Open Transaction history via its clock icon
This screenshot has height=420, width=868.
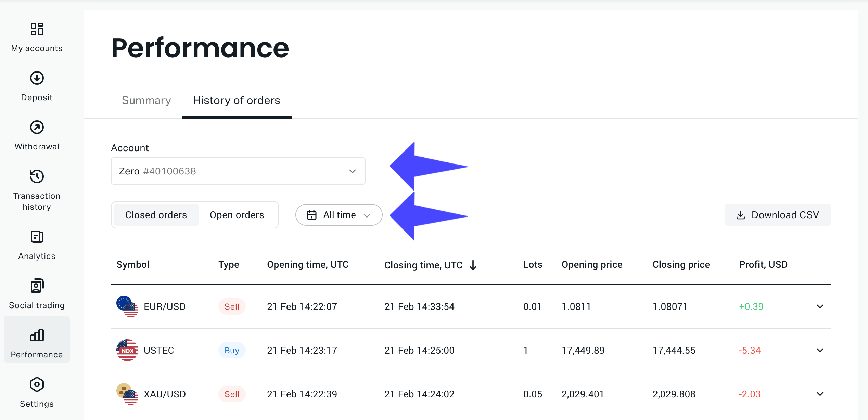(x=36, y=176)
